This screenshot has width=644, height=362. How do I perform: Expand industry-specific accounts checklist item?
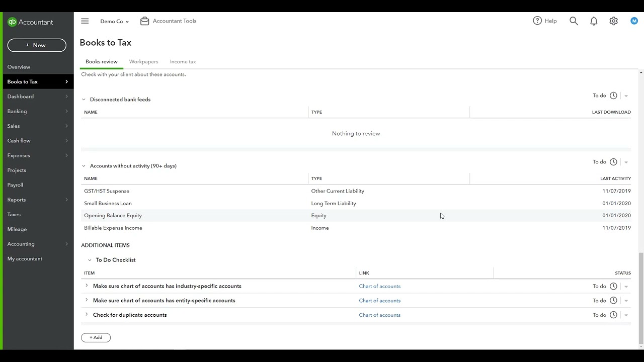[87, 286]
